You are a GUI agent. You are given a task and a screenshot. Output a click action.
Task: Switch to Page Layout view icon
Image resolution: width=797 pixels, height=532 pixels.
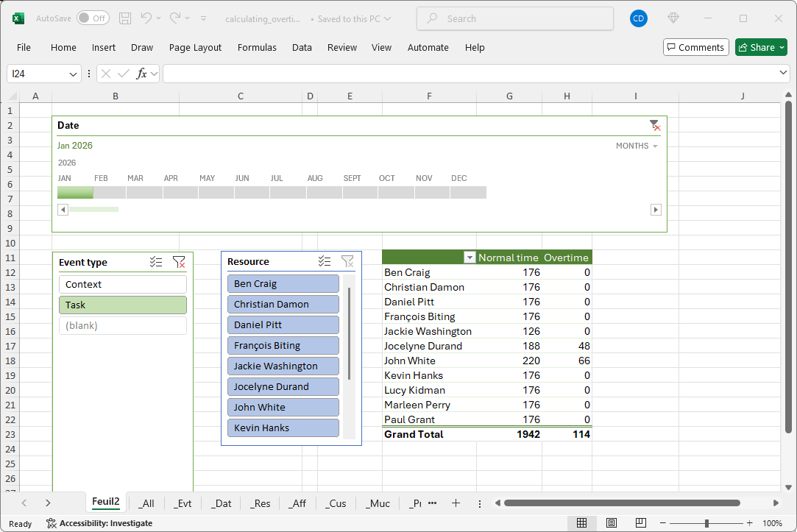(x=612, y=523)
